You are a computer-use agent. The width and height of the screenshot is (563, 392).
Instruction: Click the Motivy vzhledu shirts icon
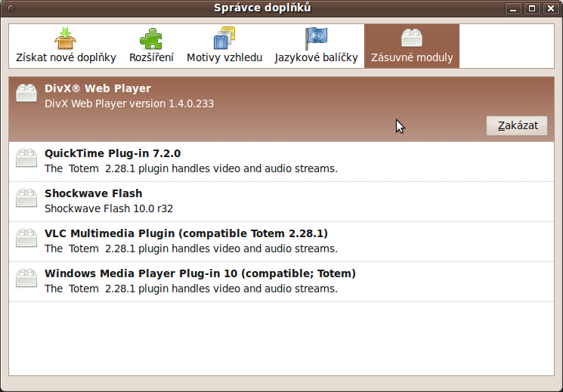(x=224, y=38)
